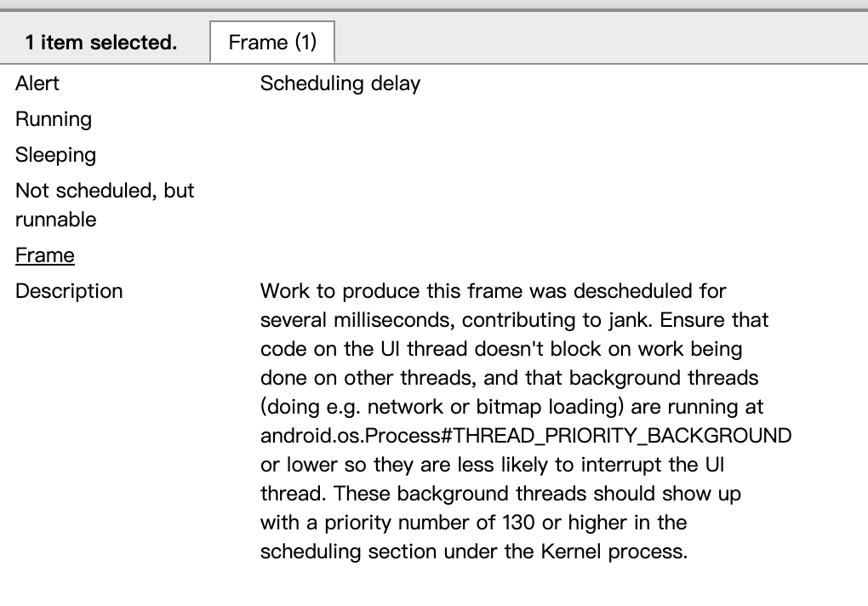Viewport: 868px width, 606px height.
Task: Select the Sleeping row label
Action: coord(55,155)
